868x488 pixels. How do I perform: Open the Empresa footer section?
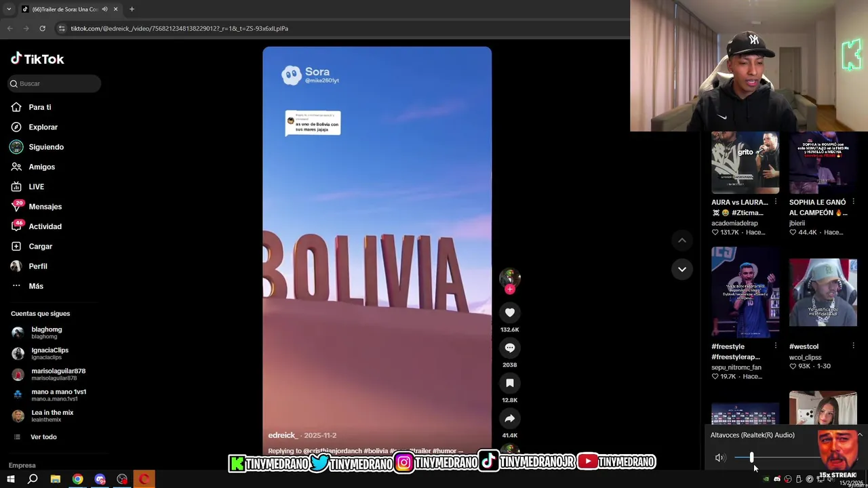tap(22, 466)
